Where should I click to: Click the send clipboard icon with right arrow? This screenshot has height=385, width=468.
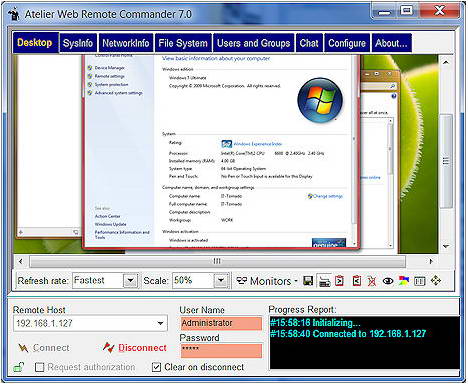pyautogui.click(x=340, y=281)
